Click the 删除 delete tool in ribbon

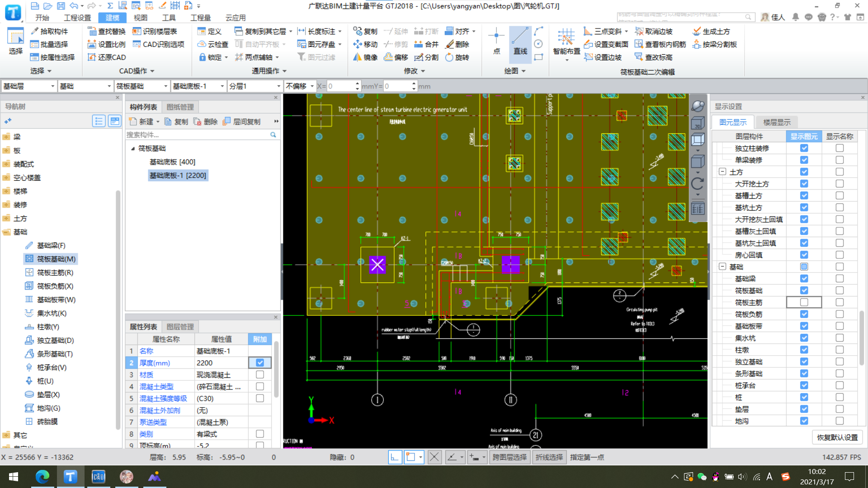click(457, 44)
